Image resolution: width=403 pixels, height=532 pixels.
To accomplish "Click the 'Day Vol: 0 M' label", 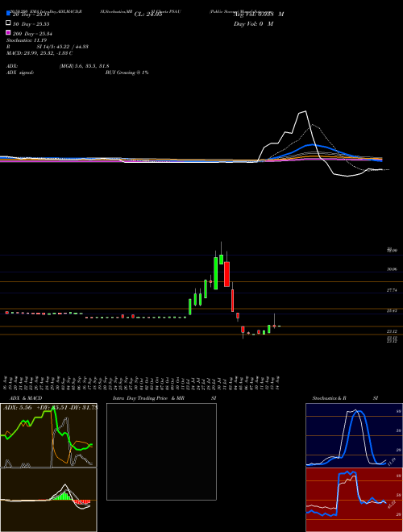I will (253, 23).
